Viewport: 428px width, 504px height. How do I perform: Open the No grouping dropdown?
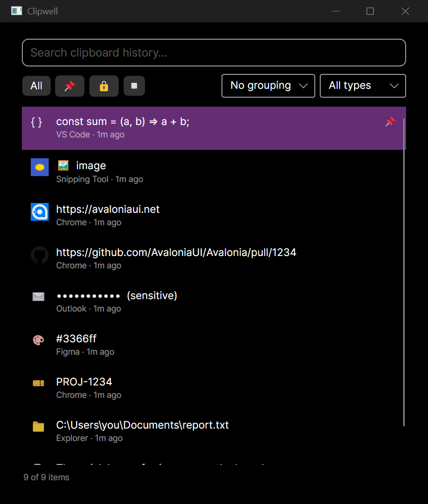point(268,86)
